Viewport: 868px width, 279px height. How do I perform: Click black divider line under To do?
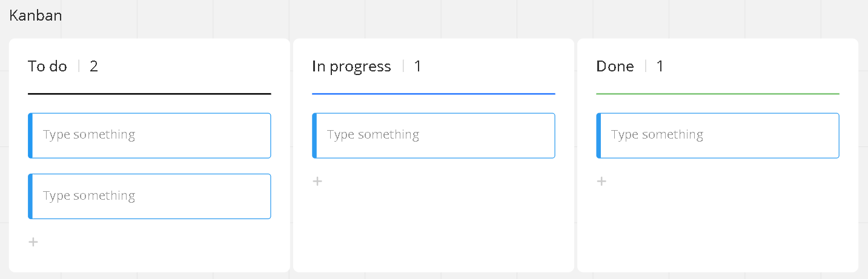[150, 94]
